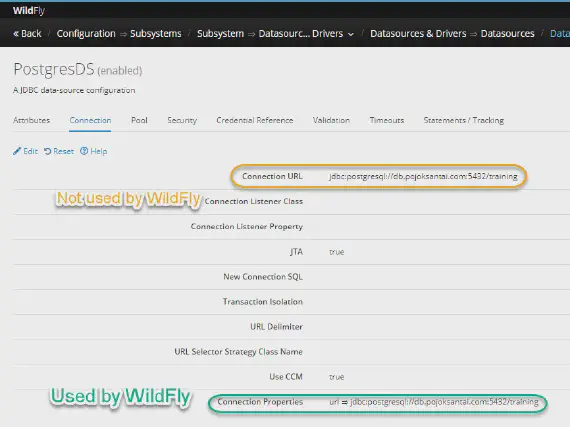Screen dimensions: 570x427
Task: Click the Datasources breadcrumb link
Action: click(x=507, y=33)
